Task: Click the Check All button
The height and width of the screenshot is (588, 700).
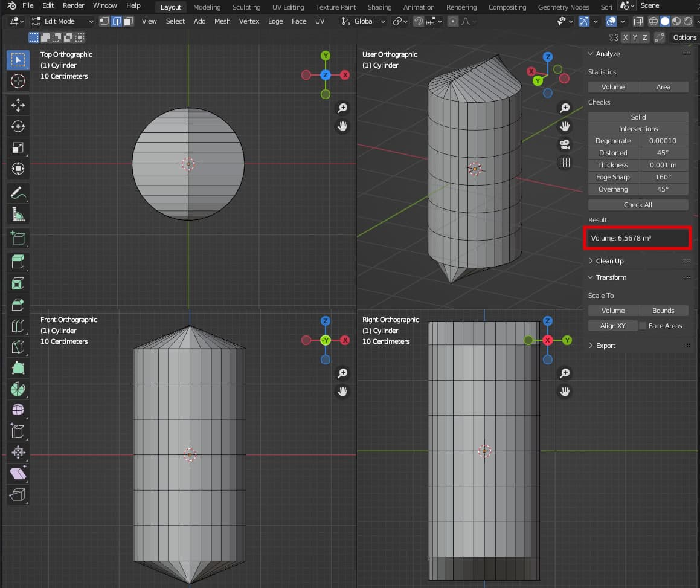Action: pyautogui.click(x=638, y=205)
